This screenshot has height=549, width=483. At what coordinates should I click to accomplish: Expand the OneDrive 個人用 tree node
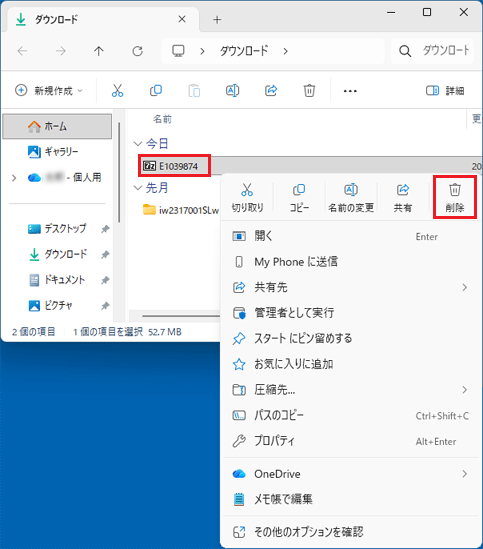14,178
